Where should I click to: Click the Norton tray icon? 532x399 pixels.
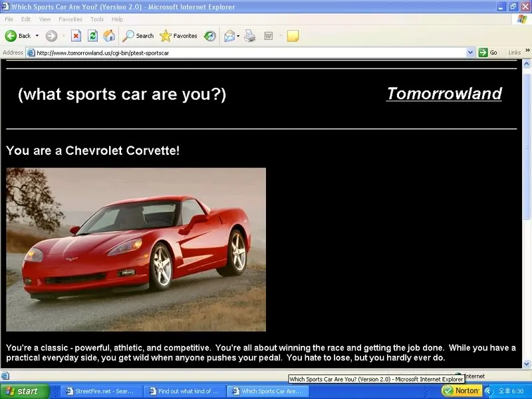[x=462, y=391]
